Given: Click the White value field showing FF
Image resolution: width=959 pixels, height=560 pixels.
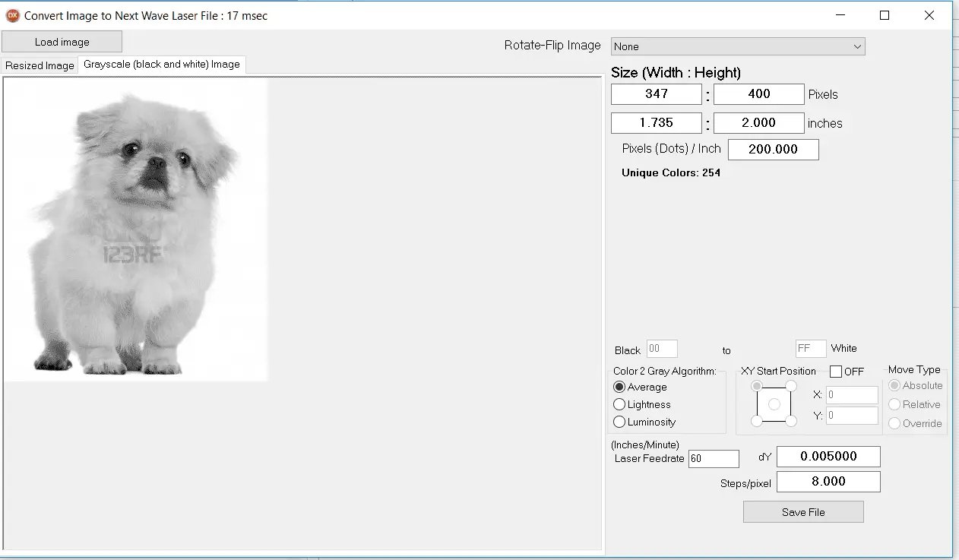Looking at the screenshot, I should (x=811, y=349).
